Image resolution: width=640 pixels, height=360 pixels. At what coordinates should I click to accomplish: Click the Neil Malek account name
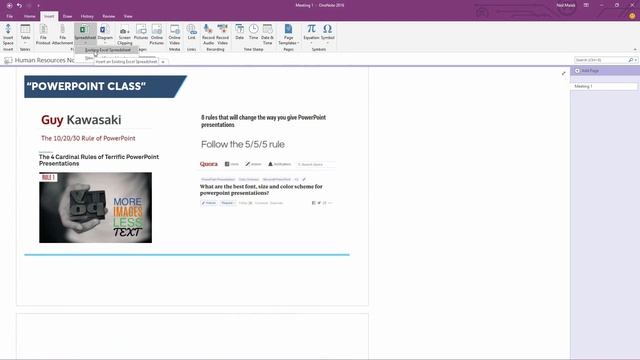(x=565, y=5)
